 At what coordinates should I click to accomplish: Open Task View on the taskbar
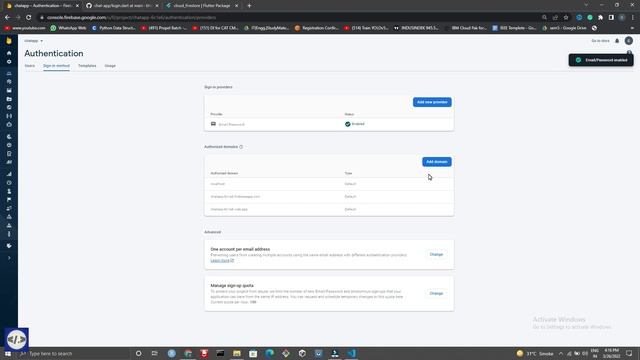155,353
